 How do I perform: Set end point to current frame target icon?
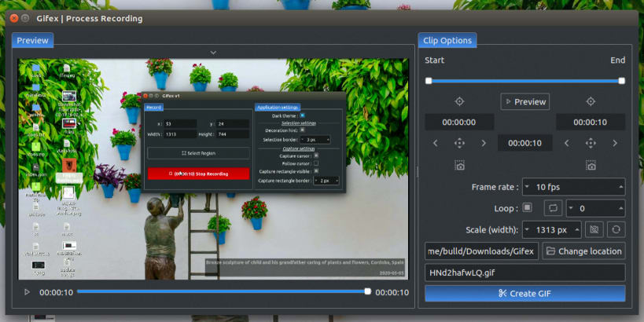click(591, 101)
